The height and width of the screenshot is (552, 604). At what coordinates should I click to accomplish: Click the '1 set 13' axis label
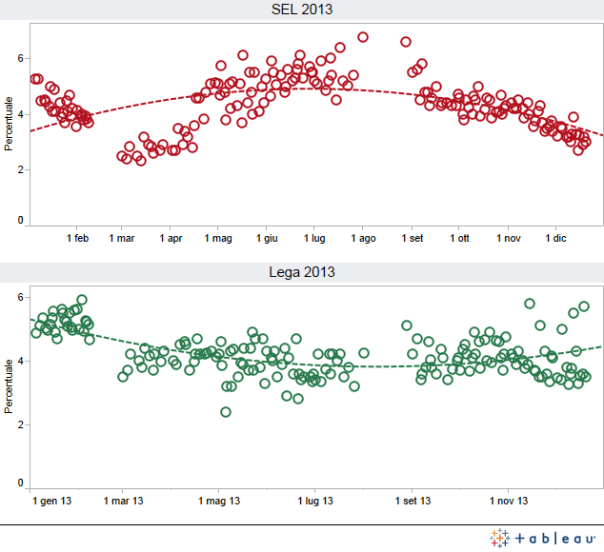(x=411, y=501)
